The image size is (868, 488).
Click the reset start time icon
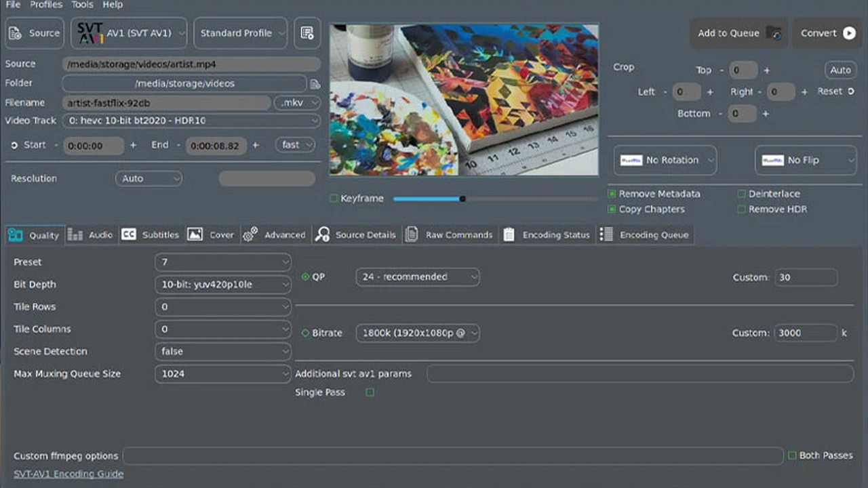click(x=14, y=145)
